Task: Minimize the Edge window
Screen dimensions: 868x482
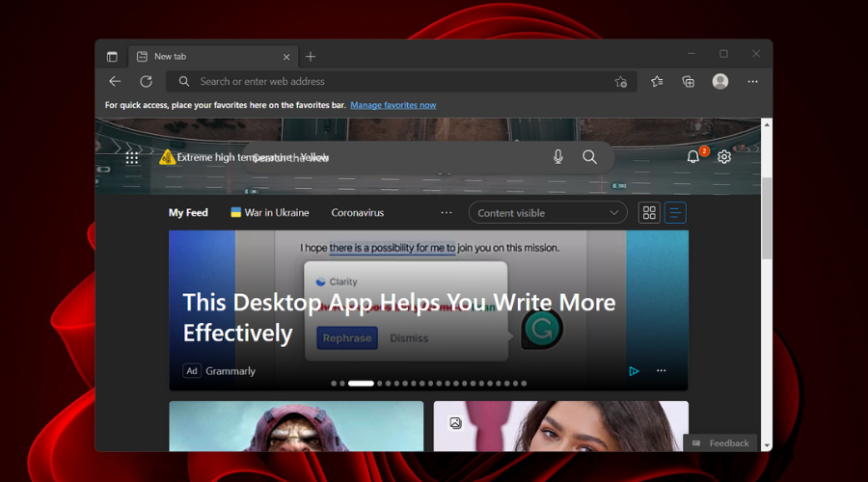Action: tap(691, 54)
